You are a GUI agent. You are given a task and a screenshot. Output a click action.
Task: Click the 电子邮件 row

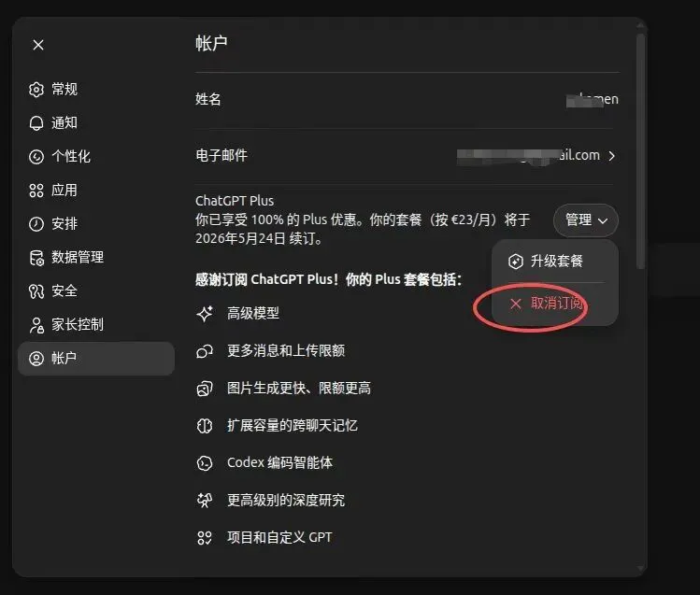pyautogui.click(x=407, y=156)
